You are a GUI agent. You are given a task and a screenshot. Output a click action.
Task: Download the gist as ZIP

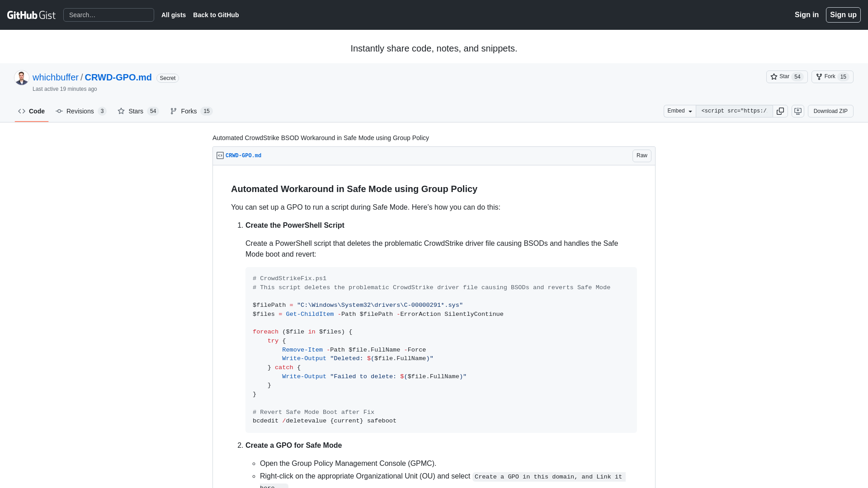pyautogui.click(x=830, y=111)
